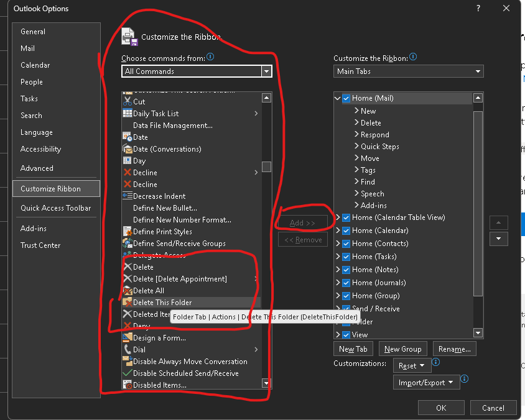Image resolution: width=525 pixels, height=420 pixels.
Task: Select the Cut command scissors icon
Action: tap(128, 101)
